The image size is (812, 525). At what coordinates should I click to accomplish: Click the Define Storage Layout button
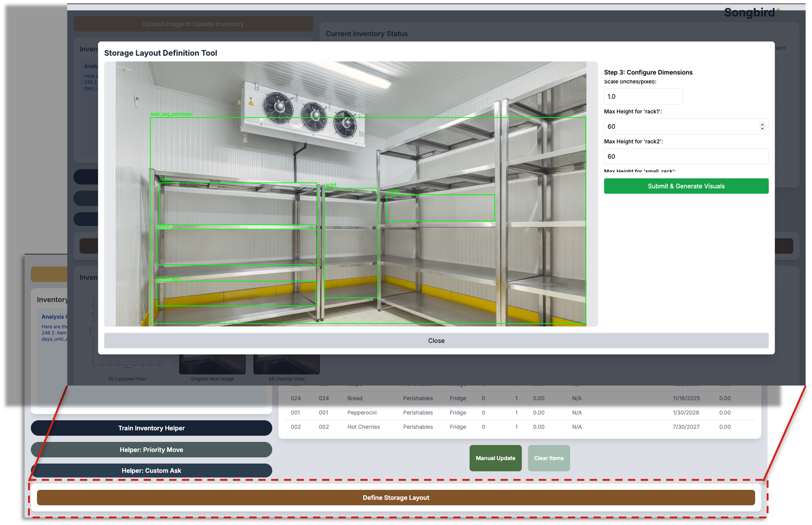[396, 497]
